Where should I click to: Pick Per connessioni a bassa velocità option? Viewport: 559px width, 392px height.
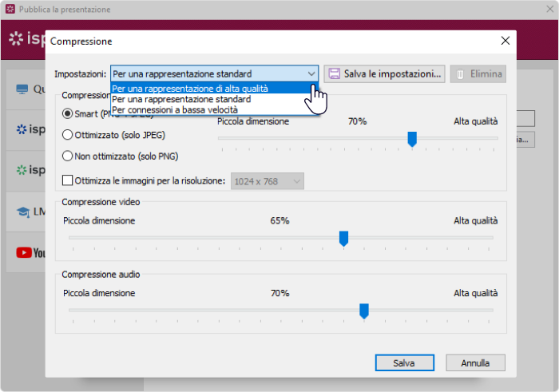coord(174,109)
